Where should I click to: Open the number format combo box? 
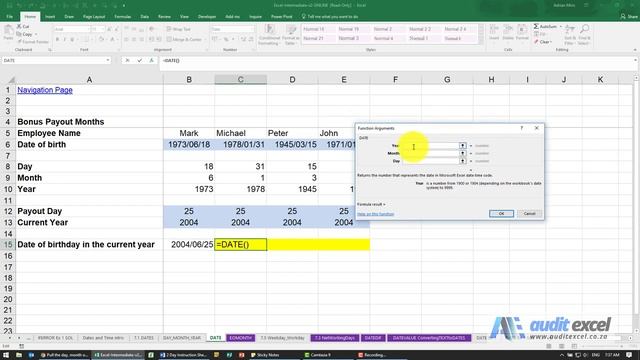pyautogui.click(x=232, y=29)
